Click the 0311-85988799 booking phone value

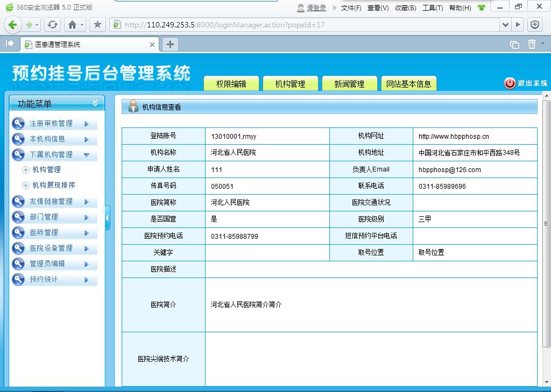[x=235, y=237]
